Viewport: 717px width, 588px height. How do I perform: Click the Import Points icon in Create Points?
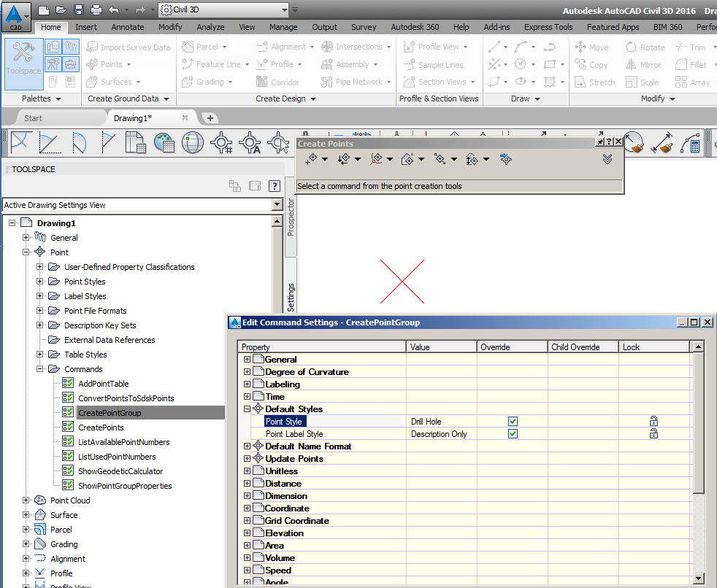506,159
